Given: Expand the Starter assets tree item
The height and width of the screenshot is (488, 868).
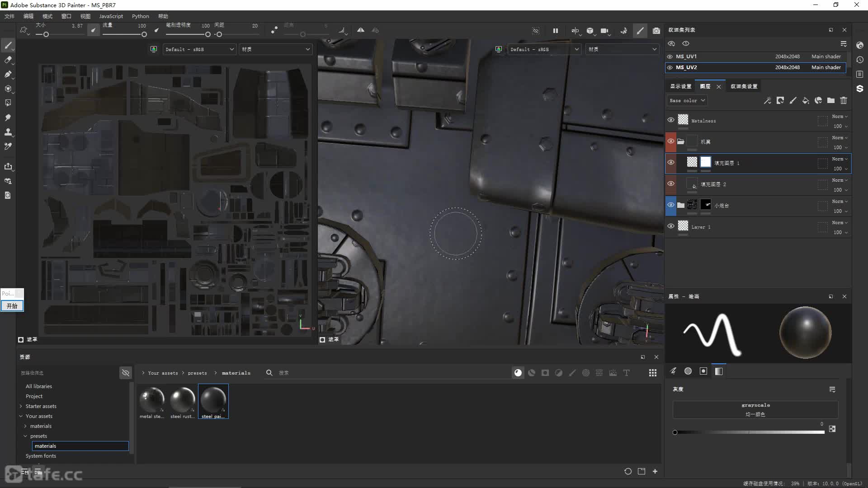Looking at the screenshot, I should [21, 406].
